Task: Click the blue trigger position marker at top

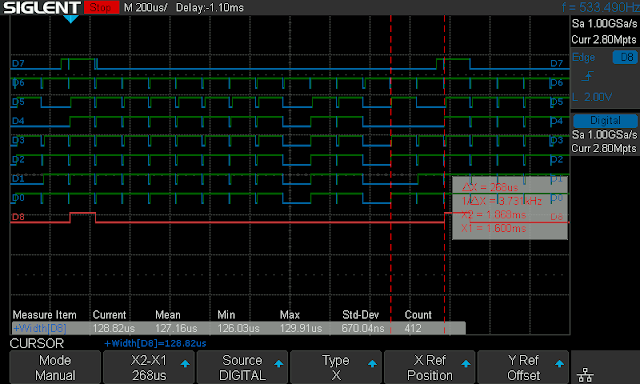Action: coord(71,19)
